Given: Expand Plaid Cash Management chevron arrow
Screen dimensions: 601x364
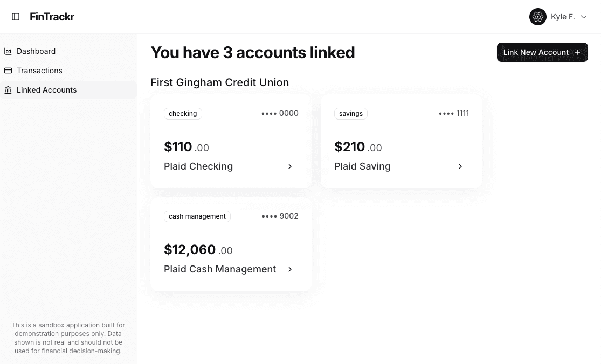Looking at the screenshot, I should click(x=290, y=269).
